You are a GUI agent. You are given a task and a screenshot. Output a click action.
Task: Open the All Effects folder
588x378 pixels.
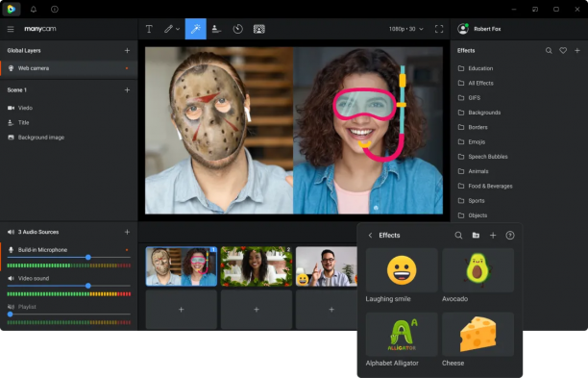click(476, 83)
